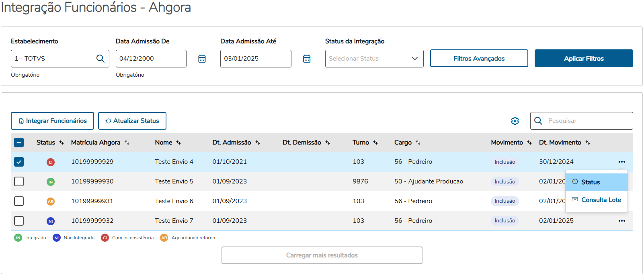644x275 pixels.
Task: Click the Atualizar Status button
Action: (x=132, y=121)
